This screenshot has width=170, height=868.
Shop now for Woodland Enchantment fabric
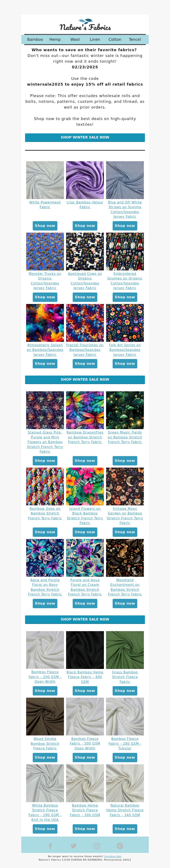point(125,604)
